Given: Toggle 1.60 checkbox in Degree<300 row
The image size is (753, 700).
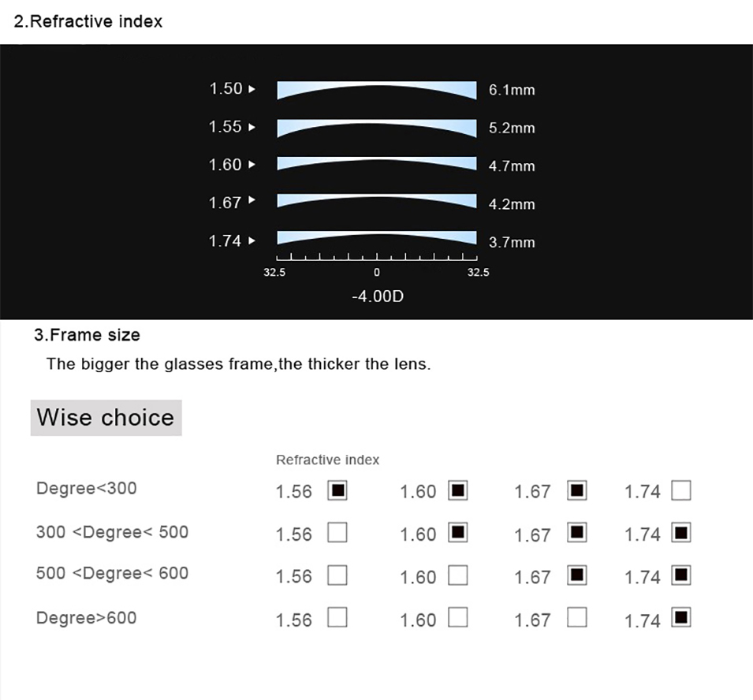Looking at the screenshot, I should [x=457, y=491].
